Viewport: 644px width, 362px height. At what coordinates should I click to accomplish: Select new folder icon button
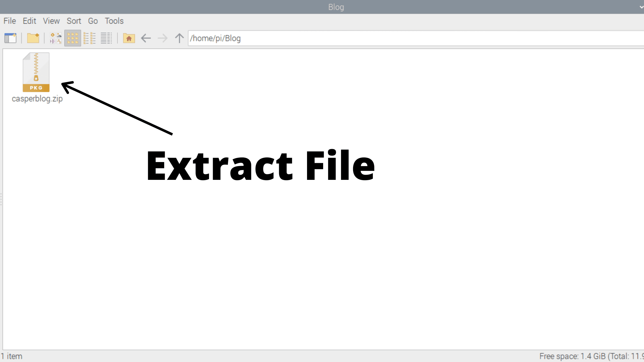(x=33, y=38)
